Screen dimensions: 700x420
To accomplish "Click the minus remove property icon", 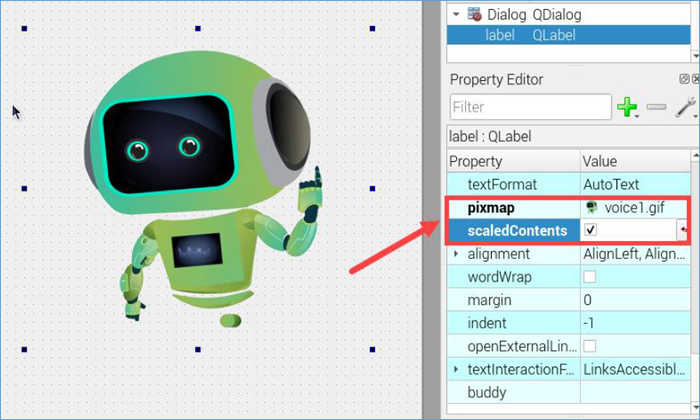I will (x=656, y=107).
